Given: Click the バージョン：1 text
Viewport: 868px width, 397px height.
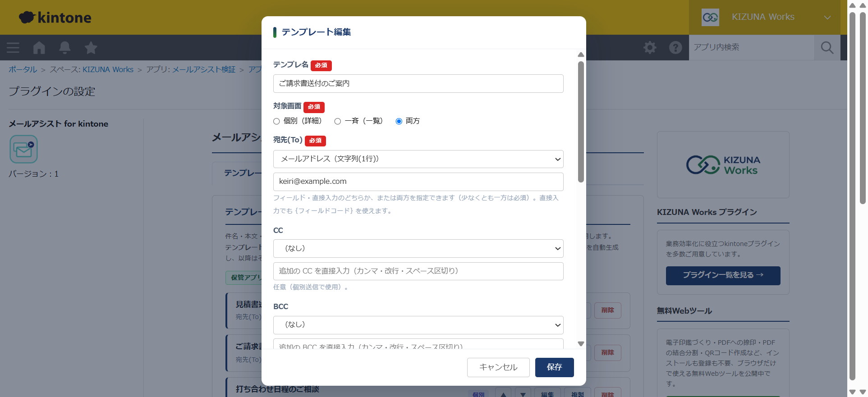Looking at the screenshot, I should coord(34,174).
